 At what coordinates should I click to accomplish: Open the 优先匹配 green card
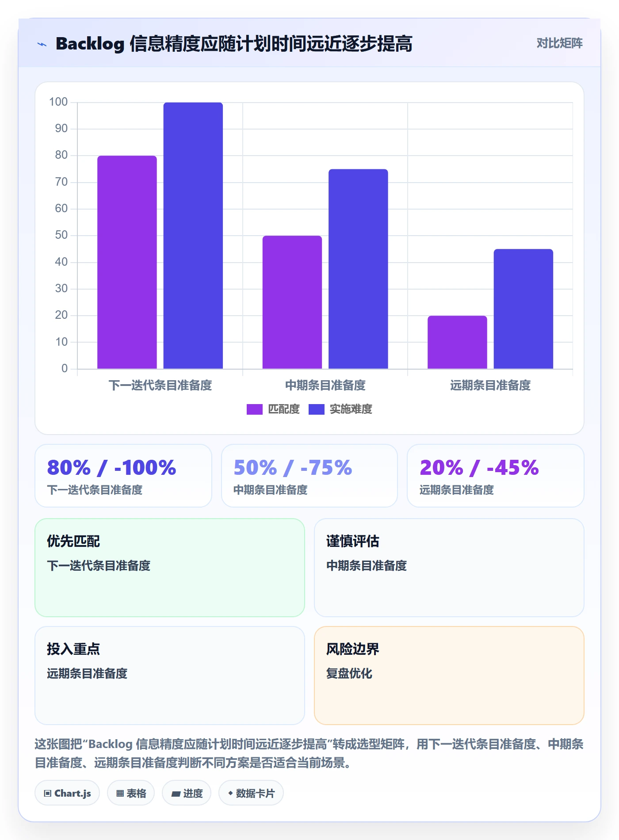170,568
